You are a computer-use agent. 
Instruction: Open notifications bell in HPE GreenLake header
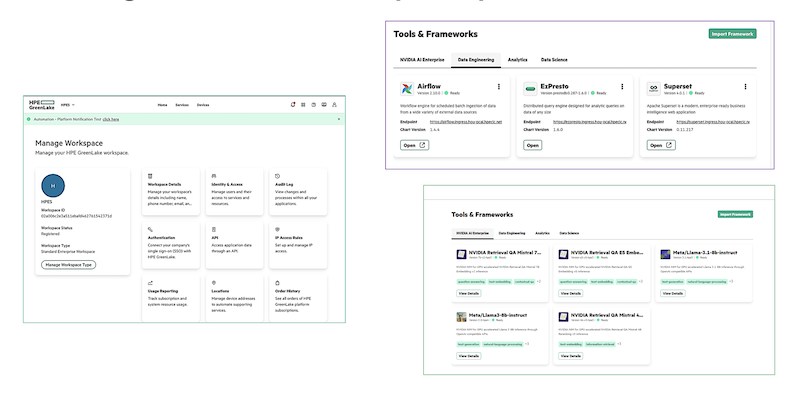[x=293, y=105]
